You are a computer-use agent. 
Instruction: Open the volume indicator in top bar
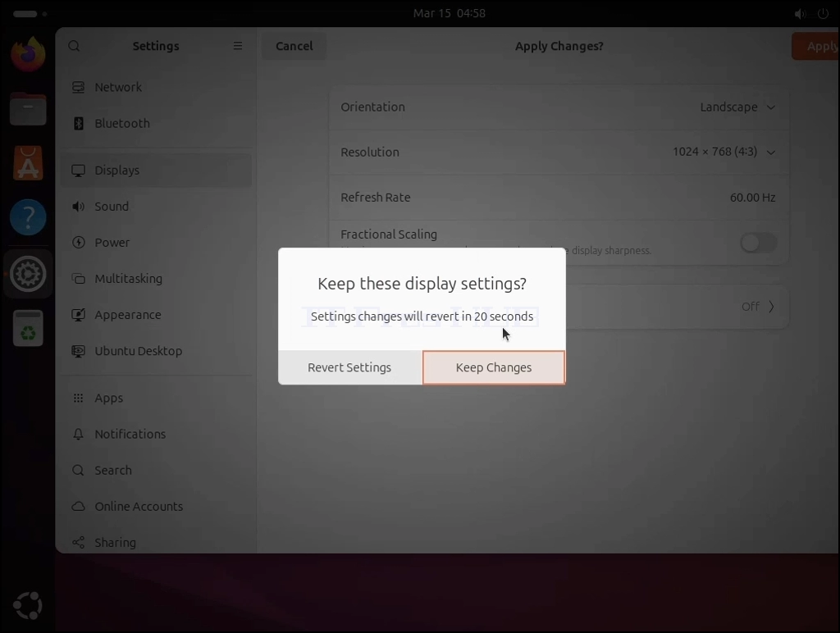[800, 14]
